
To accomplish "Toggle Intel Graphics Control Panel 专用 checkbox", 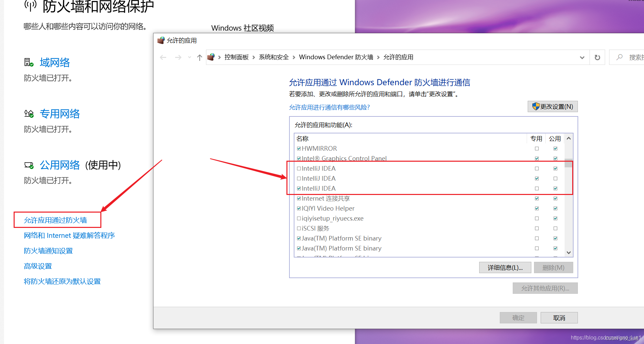I will point(537,158).
